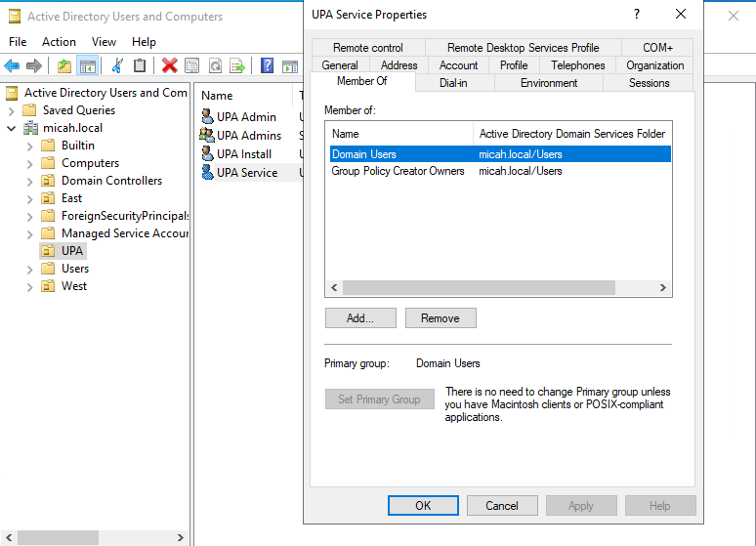Switch to the Account tab
Image resolution: width=756 pixels, height=546 pixels.
point(458,65)
